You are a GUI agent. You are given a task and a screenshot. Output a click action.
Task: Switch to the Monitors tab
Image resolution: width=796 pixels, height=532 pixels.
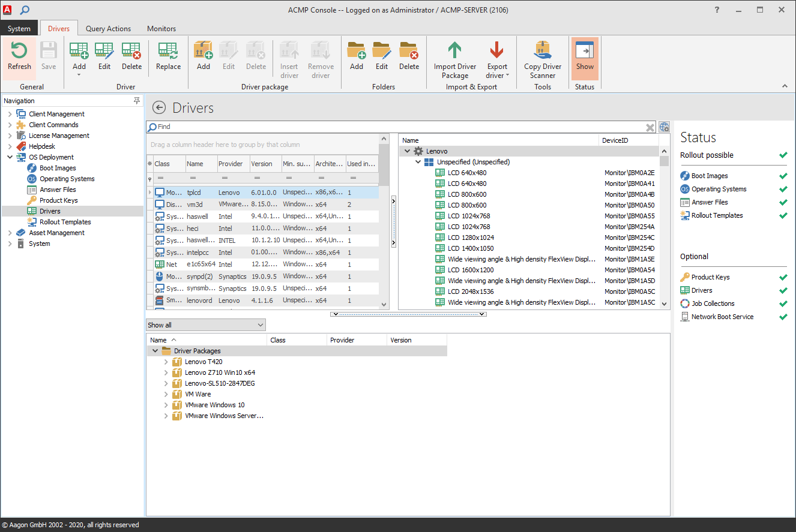tap(161, 28)
